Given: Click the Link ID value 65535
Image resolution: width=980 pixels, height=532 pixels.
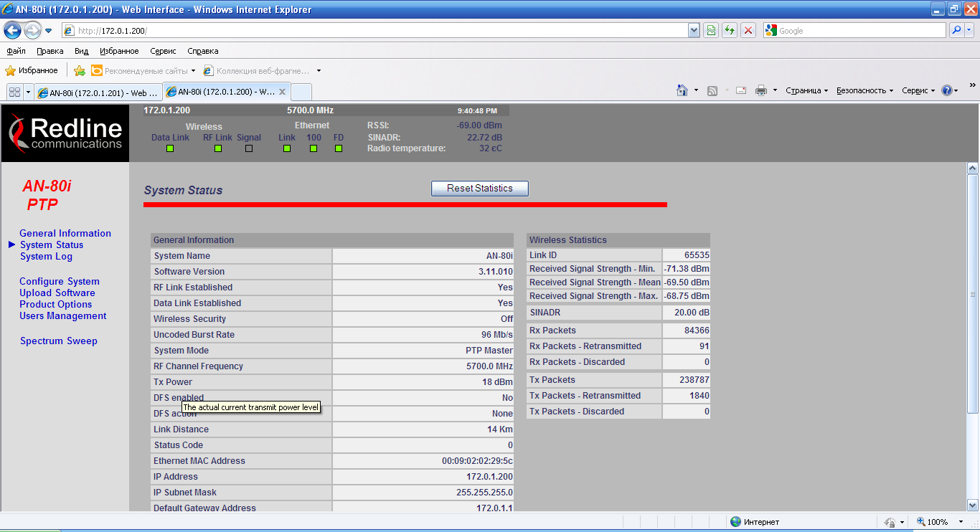Looking at the screenshot, I should tap(697, 255).
